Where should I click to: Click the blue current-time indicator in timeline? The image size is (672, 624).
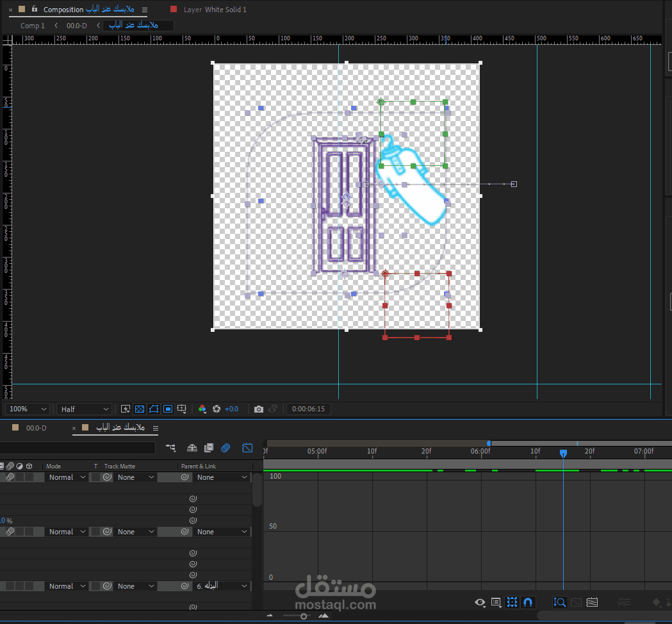[563, 453]
